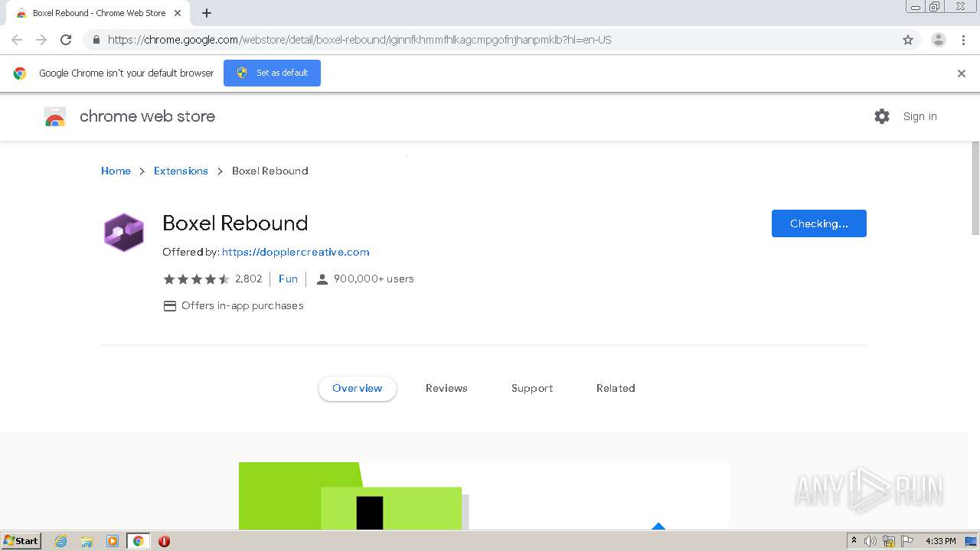Show hidden tray icons arrow
The width and height of the screenshot is (980, 551).
[x=854, y=541]
